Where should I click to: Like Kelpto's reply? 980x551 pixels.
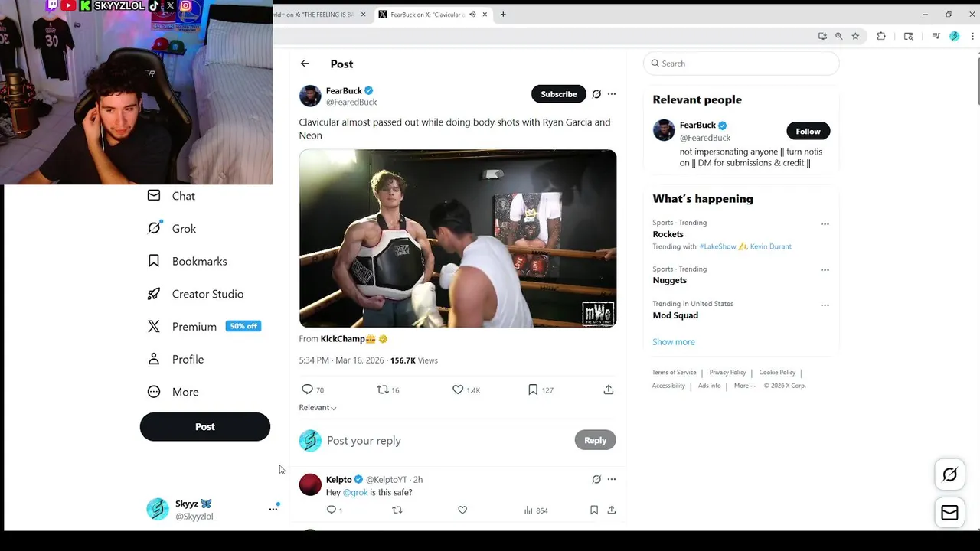point(462,510)
